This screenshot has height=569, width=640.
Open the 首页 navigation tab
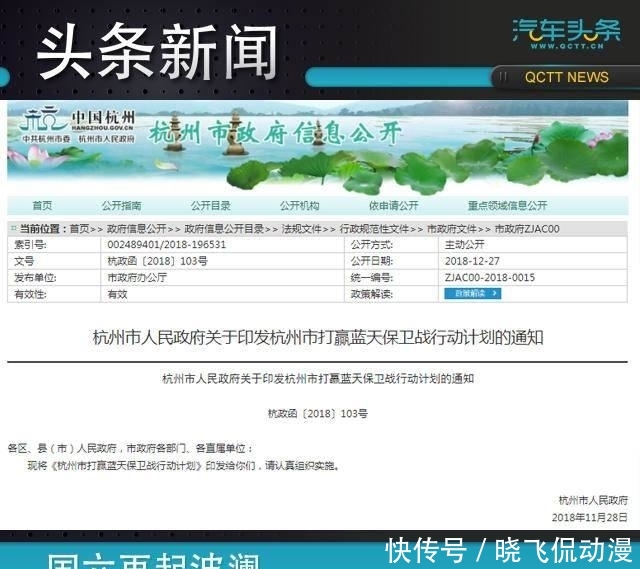click(42, 205)
